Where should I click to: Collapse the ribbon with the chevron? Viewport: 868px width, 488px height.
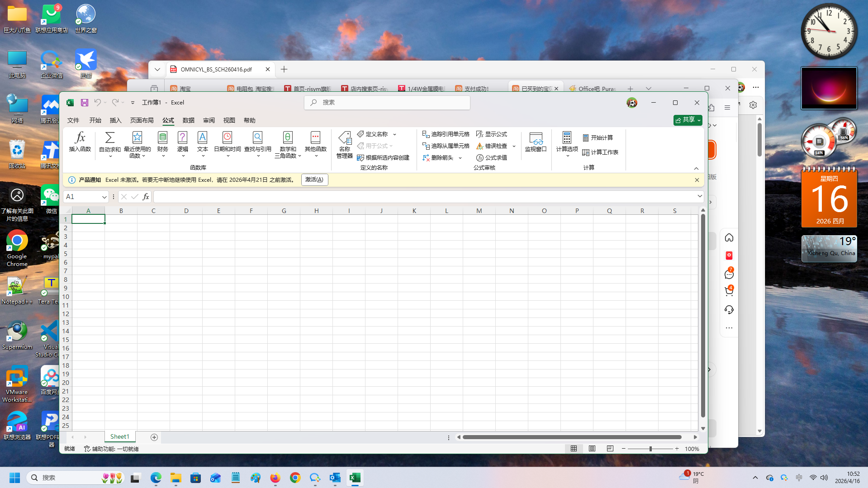[696, 168]
